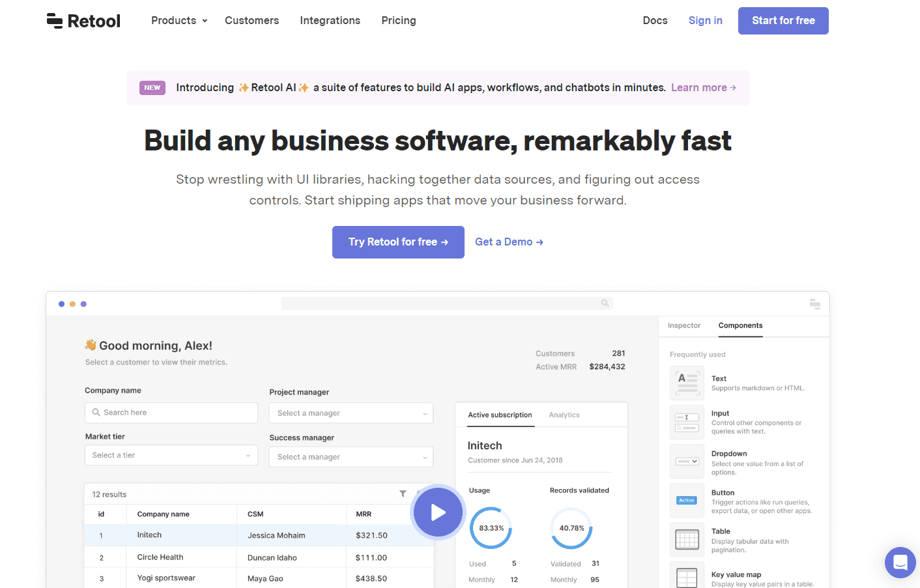920x588 pixels.
Task: Click Try Retool for free button
Action: tap(398, 242)
